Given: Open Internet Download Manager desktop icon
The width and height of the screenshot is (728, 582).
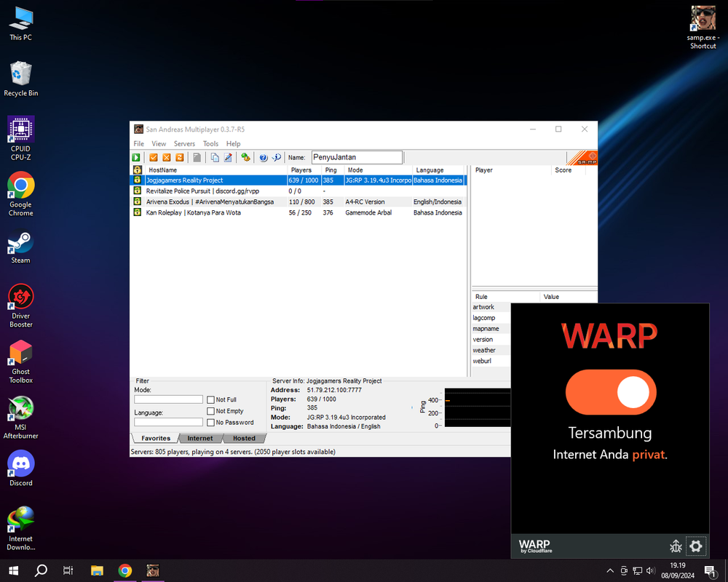Looking at the screenshot, I should point(21,529).
